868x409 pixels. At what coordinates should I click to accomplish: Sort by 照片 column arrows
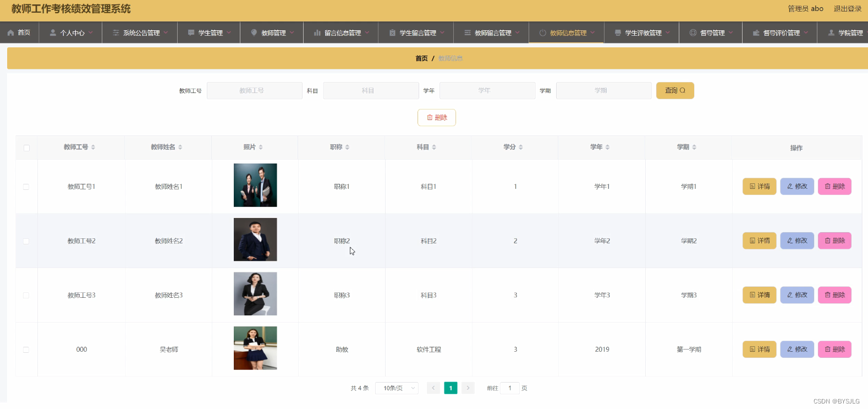click(x=261, y=147)
